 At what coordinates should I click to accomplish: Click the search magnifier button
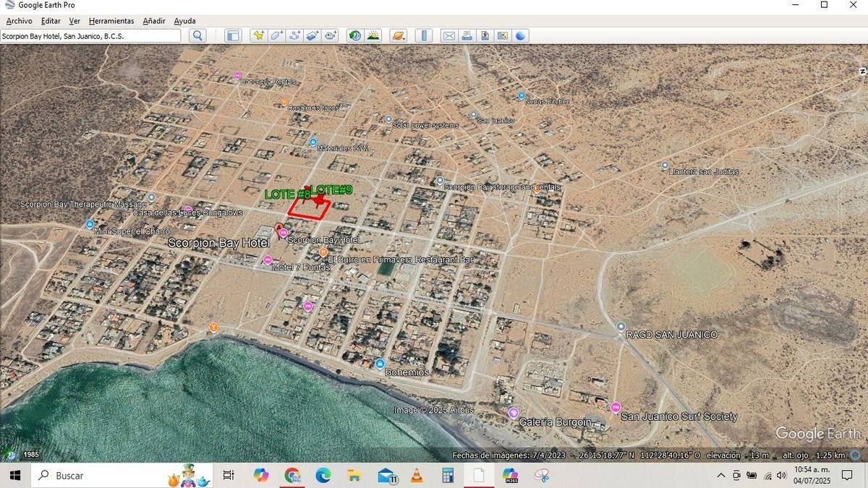tap(197, 35)
